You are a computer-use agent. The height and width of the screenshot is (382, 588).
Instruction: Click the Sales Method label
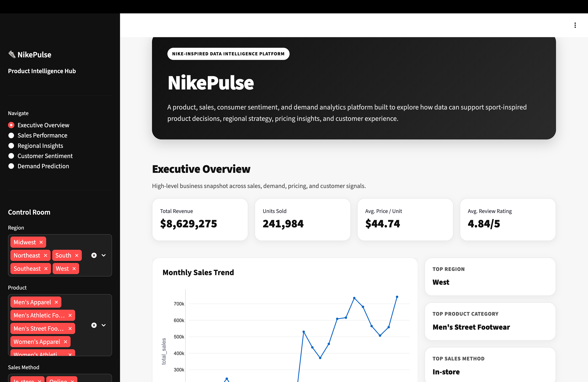pos(24,367)
